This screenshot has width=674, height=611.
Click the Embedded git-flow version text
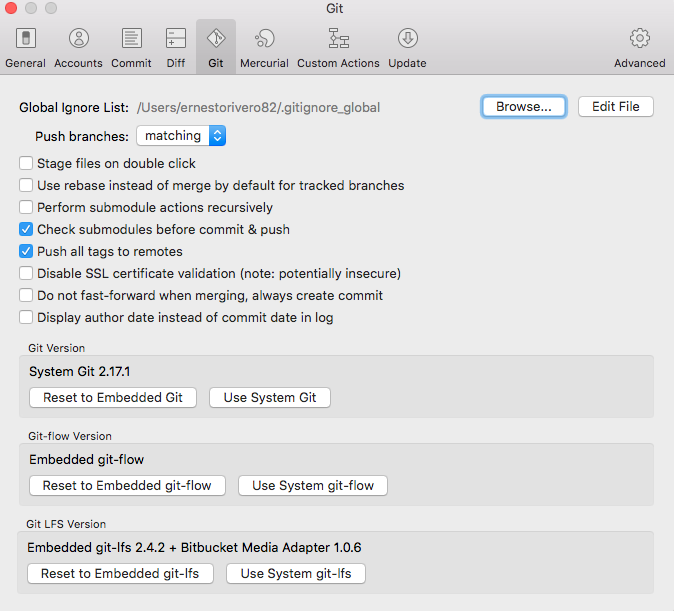[86, 460]
